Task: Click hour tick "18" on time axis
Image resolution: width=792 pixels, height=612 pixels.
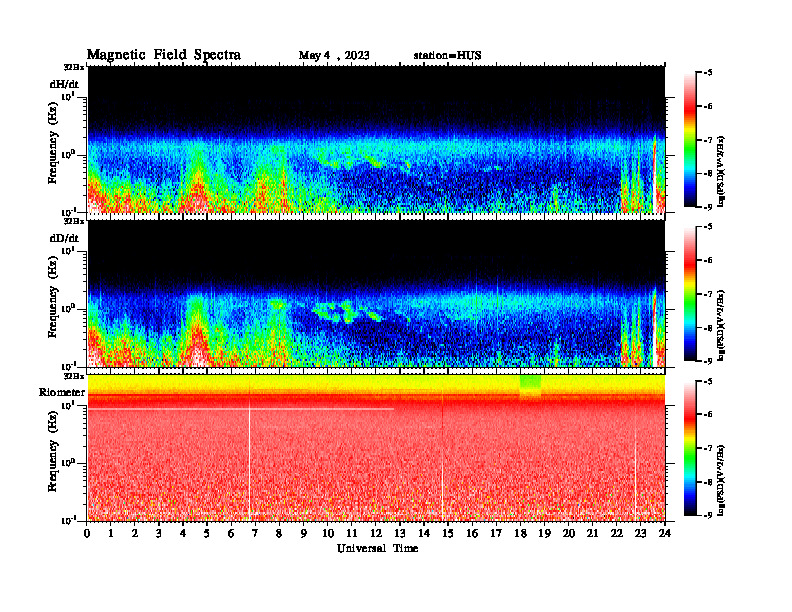Action: click(520, 533)
